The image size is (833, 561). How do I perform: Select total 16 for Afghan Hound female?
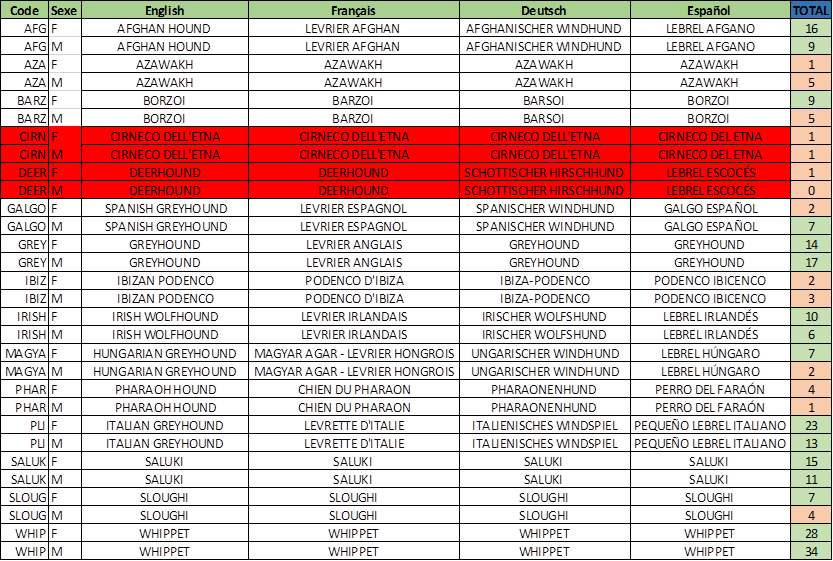(811, 29)
